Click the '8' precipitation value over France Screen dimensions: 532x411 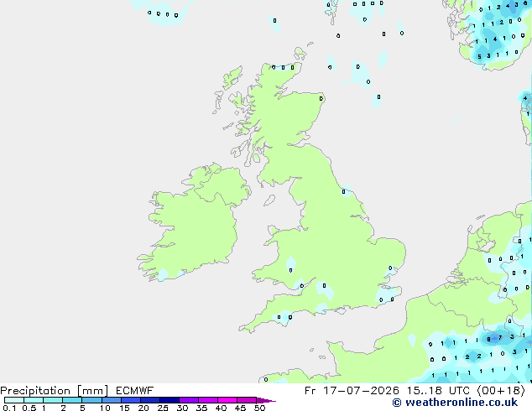(x=488, y=339)
